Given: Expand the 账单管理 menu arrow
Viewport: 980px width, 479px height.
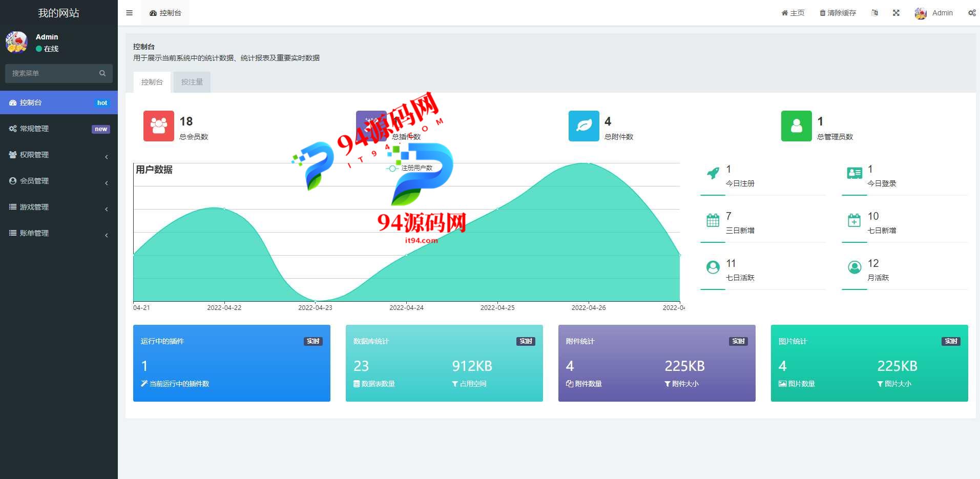Looking at the screenshot, I should point(107,235).
